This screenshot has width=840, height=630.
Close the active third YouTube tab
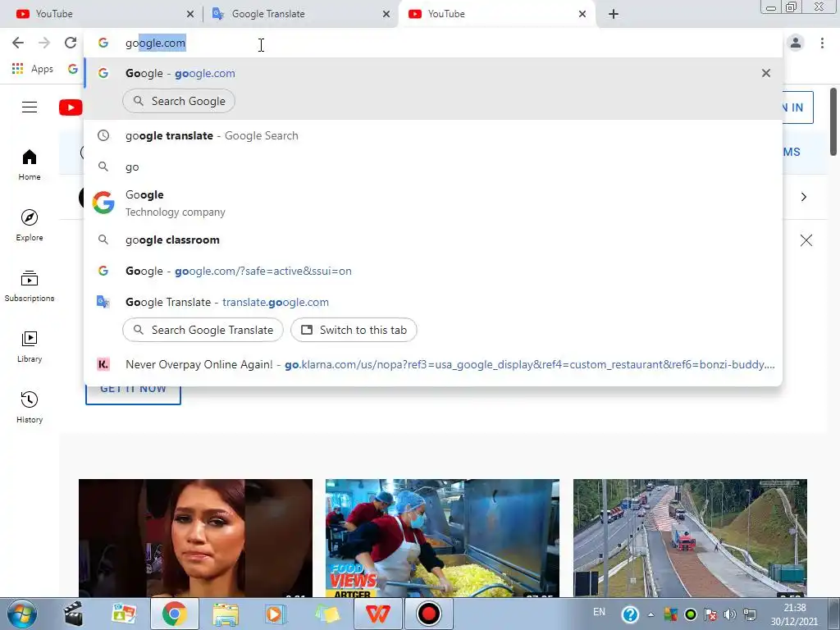(582, 14)
